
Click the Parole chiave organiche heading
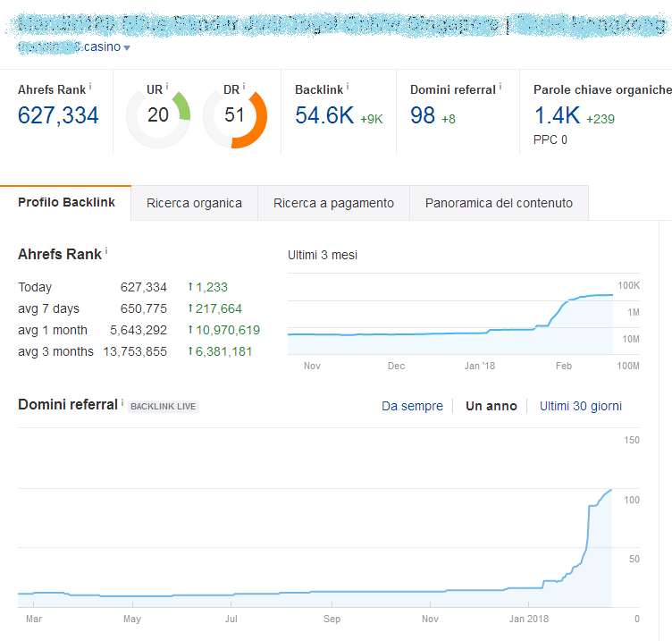coord(602,89)
